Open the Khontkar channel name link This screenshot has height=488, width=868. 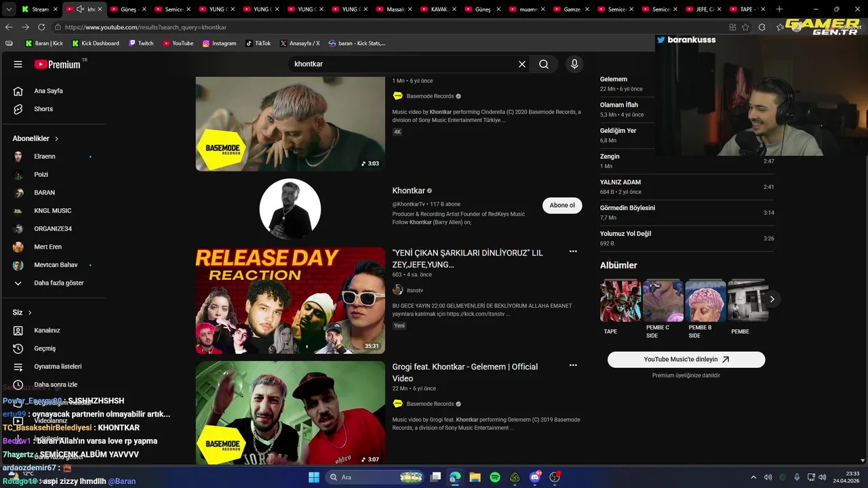[x=408, y=191]
